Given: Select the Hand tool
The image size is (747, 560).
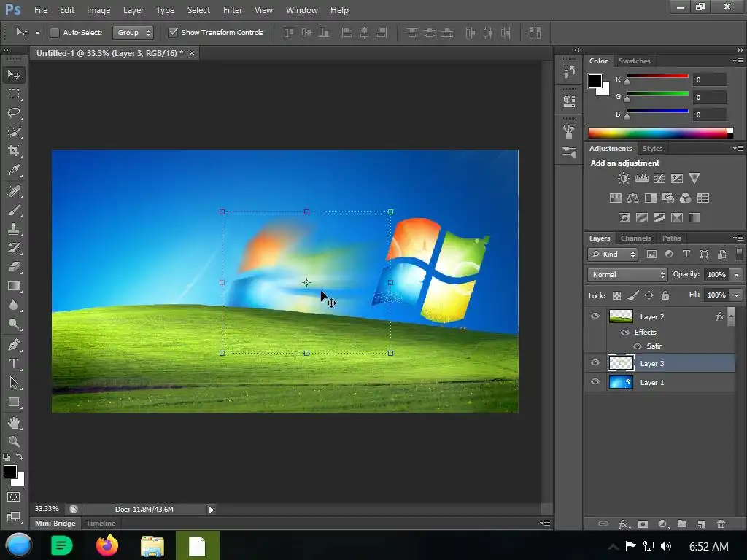Looking at the screenshot, I should pos(14,423).
